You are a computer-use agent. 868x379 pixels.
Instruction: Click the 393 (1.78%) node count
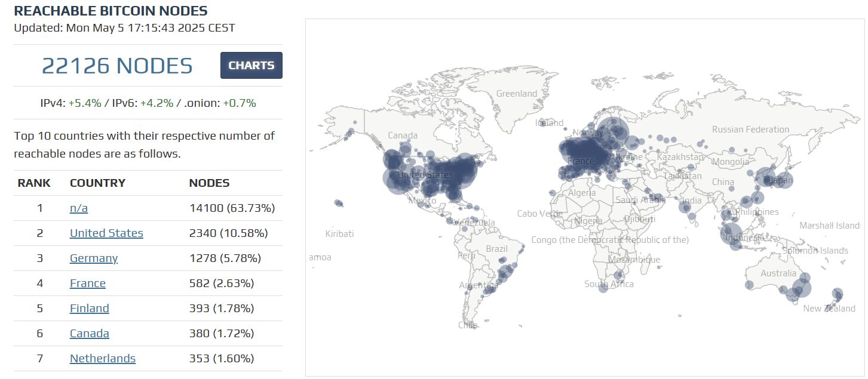point(222,309)
